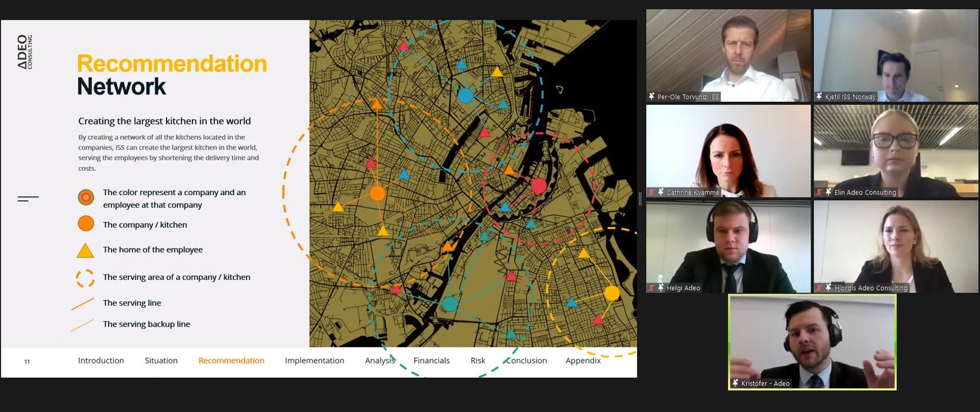Select Helgi Adeo's video tile

tap(729, 247)
